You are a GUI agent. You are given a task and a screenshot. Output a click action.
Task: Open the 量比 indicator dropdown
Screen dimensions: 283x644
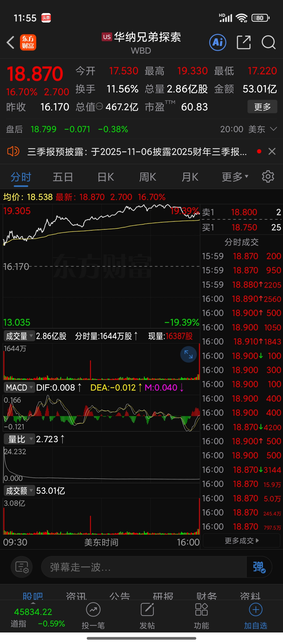pyautogui.click(x=19, y=439)
